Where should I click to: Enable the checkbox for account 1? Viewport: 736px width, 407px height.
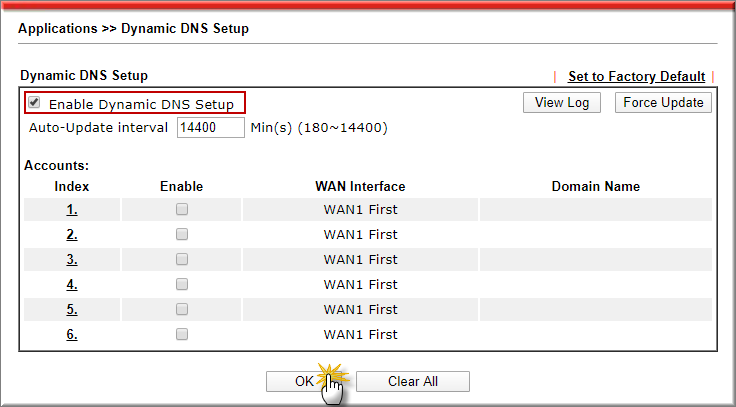pyautogui.click(x=182, y=209)
